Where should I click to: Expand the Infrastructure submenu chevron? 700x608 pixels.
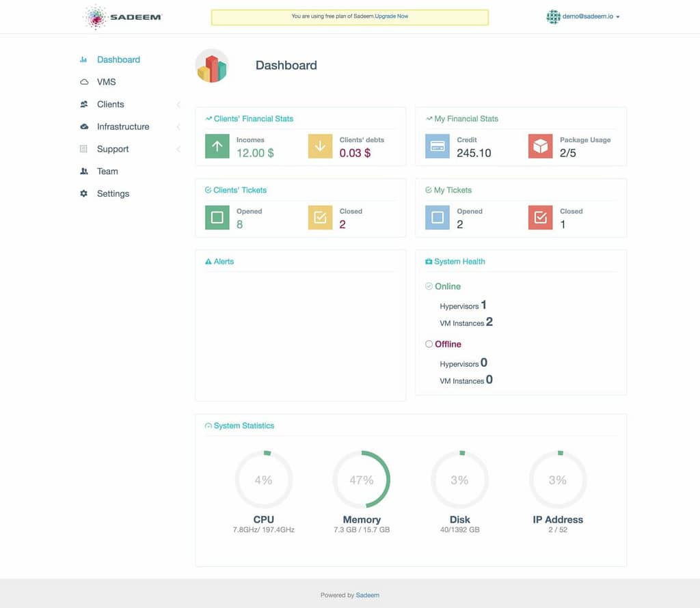click(178, 127)
